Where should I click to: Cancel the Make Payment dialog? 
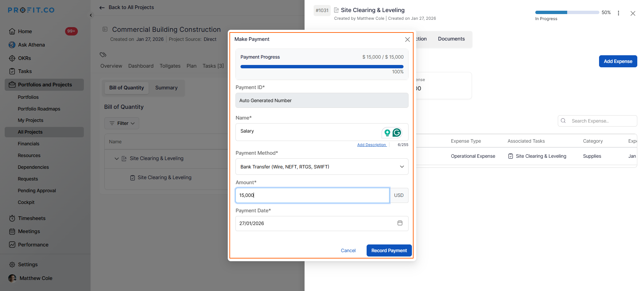[348, 250]
